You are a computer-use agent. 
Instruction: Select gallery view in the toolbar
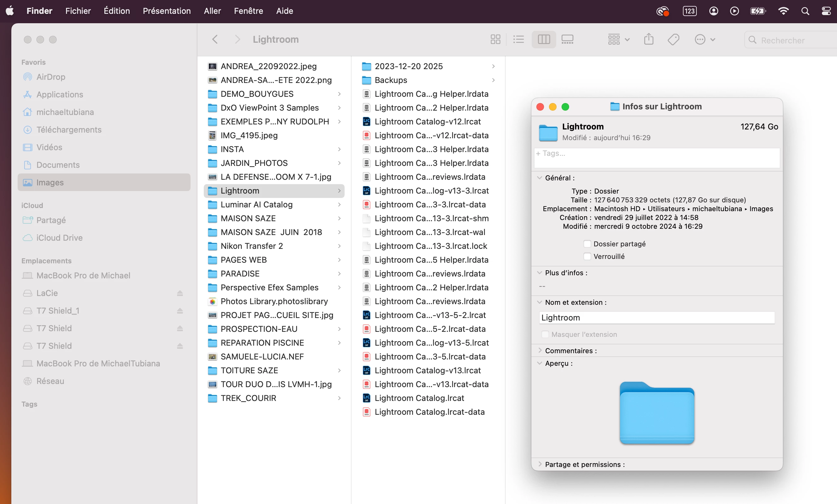[567, 39]
